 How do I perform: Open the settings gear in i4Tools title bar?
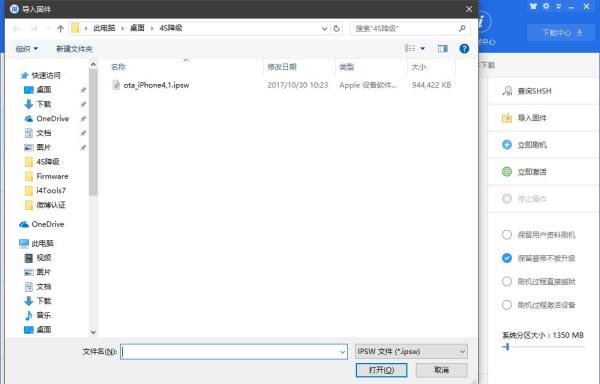[546, 6]
